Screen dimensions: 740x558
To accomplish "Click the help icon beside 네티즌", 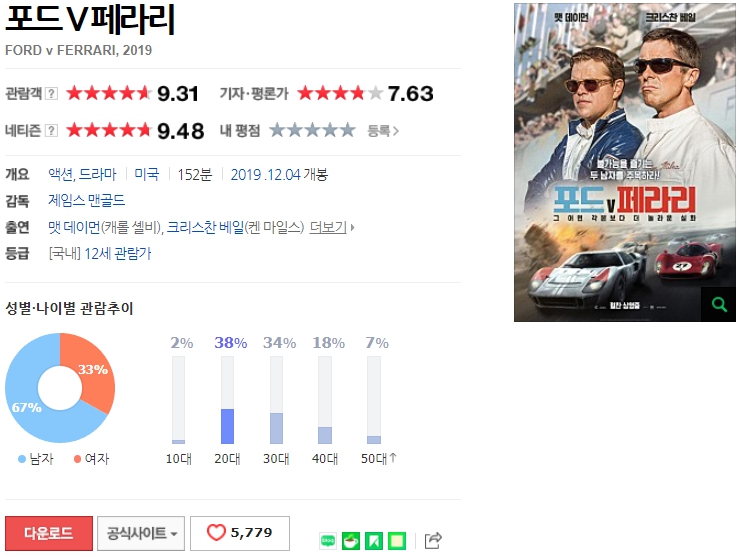I will [51, 130].
